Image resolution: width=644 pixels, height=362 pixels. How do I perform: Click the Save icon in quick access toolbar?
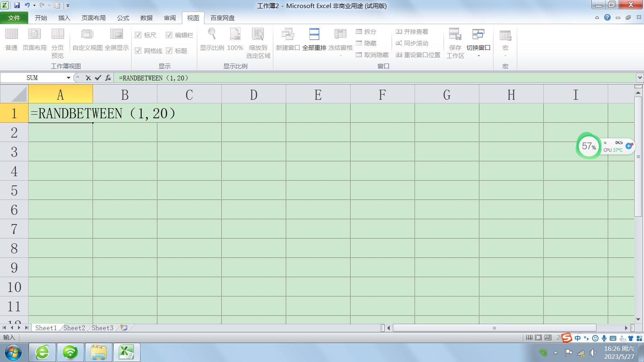click(17, 6)
